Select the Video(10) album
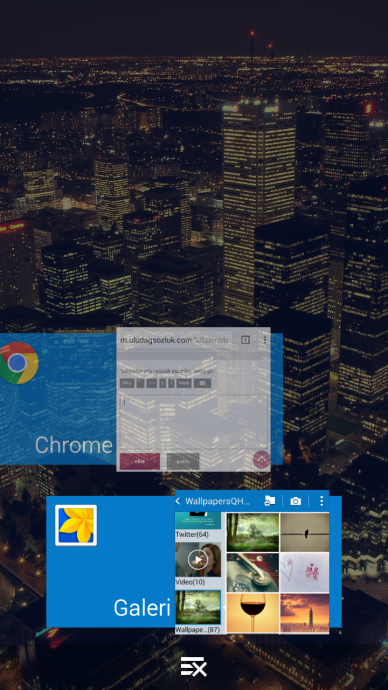Screen dimensions: 388x690 198,564
